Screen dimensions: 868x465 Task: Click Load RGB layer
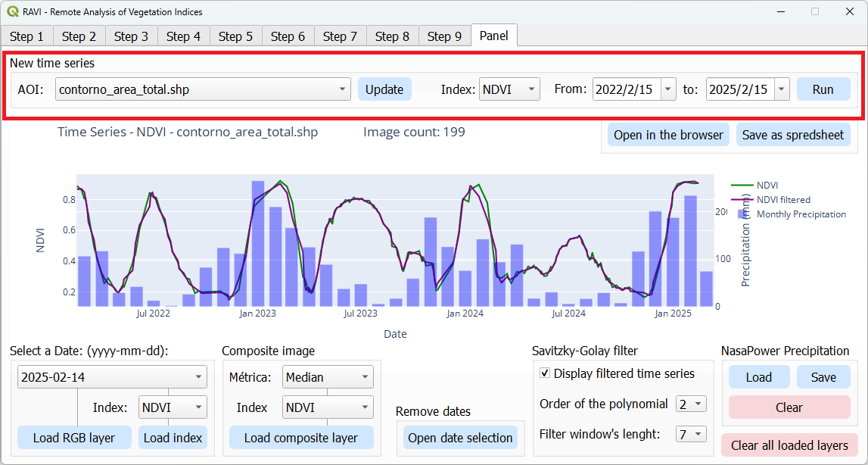click(x=73, y=437)
